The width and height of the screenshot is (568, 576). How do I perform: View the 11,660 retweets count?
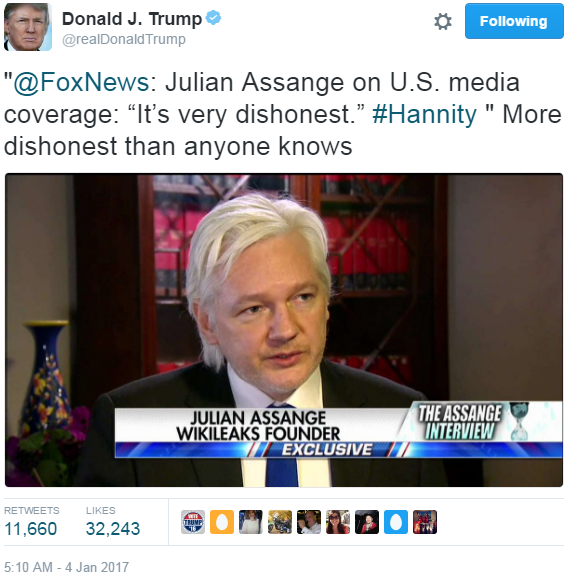pyautogui.click(x=31, y=529)
